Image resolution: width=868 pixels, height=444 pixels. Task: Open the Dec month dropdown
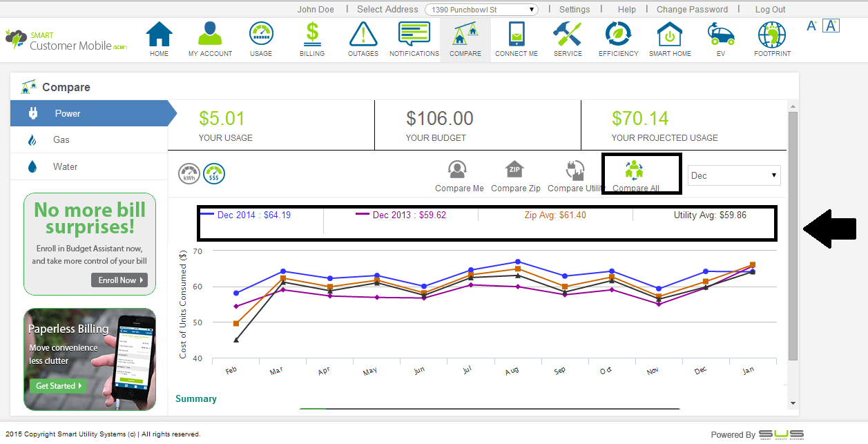[x=734, y=175]
